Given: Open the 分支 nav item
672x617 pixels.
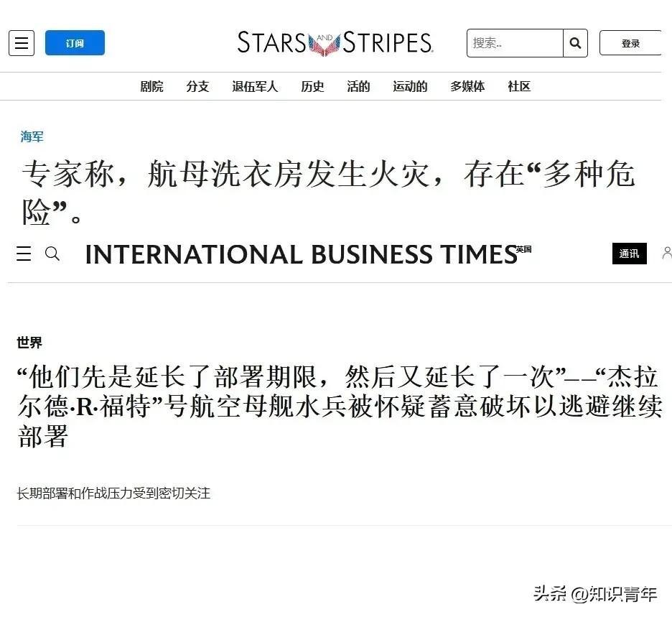Looking at the screenshot, I should [x=197, y=87].
